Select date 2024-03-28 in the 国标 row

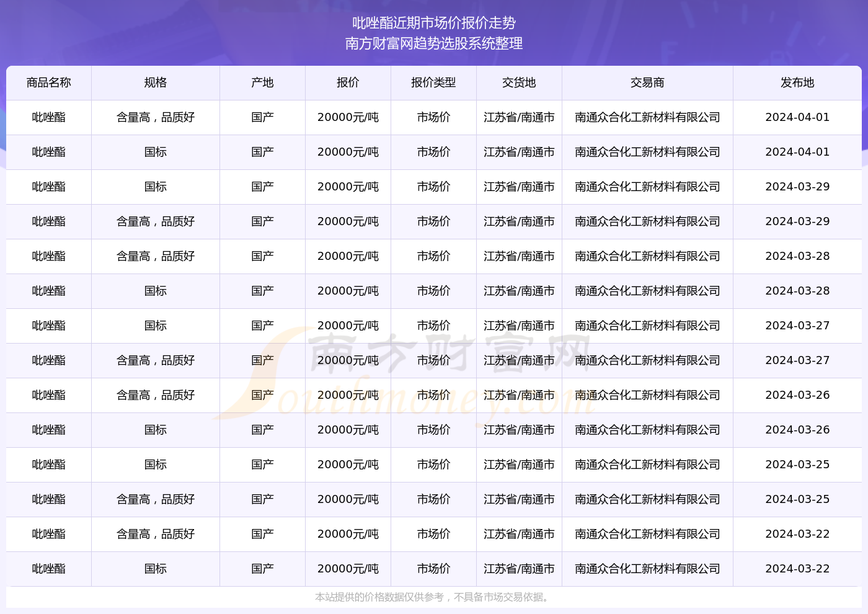tap(797, 291)
